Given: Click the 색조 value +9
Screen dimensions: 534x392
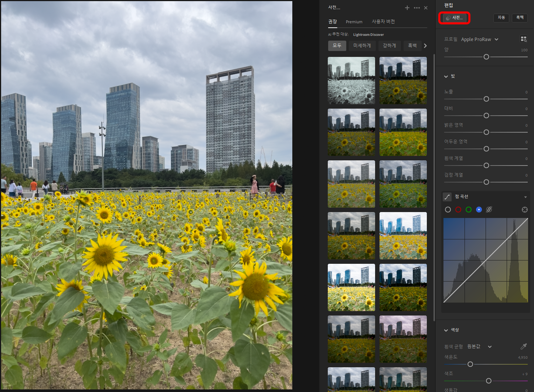Looking at the screenshot, I should click(x=525, y=374).
